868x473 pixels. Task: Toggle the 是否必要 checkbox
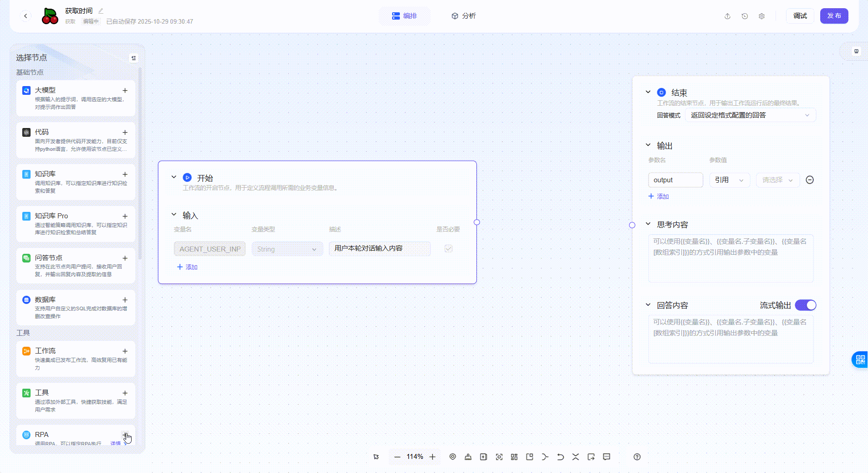[x=449, y=249]
